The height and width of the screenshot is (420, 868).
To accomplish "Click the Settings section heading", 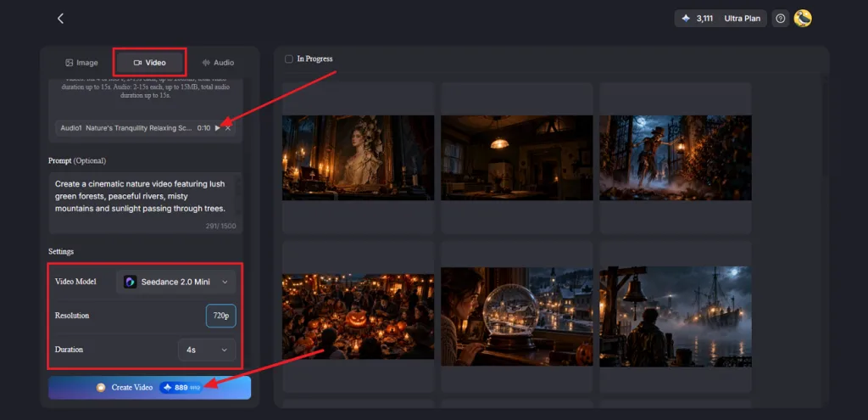I will click(x=61, y=251).
